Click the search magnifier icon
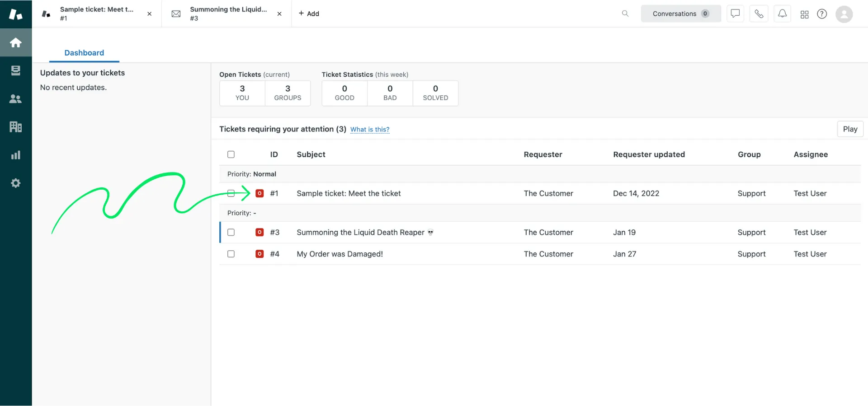The image size is (868, 406). 625,14
